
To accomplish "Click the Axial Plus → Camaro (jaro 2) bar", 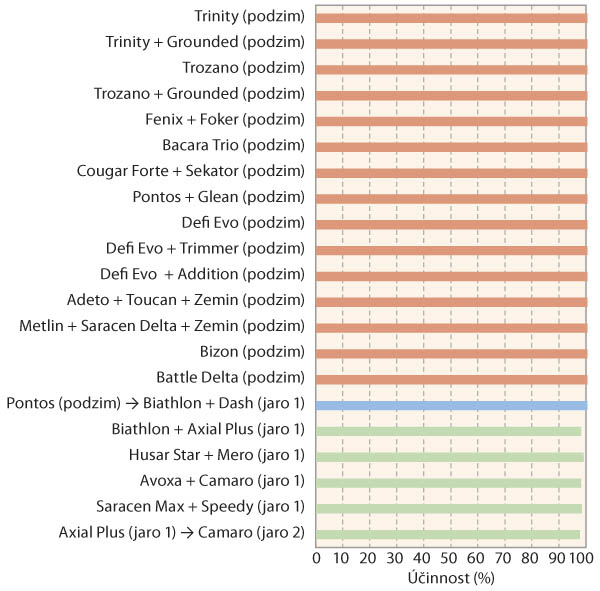I will (447, 534).
